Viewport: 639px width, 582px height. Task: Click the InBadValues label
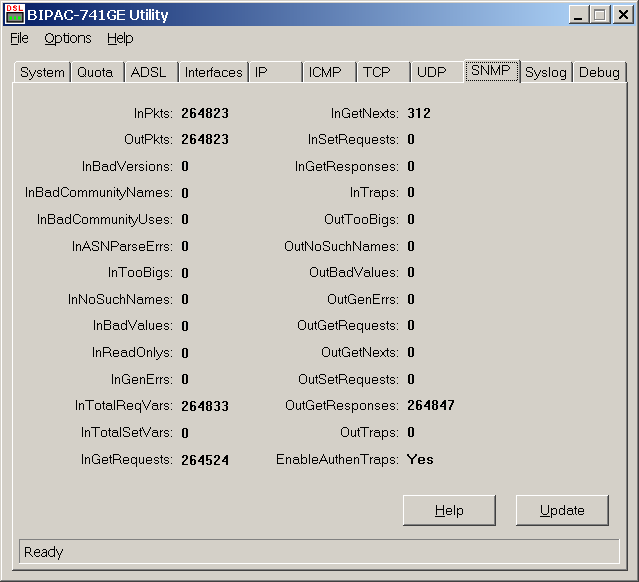coord(133,325)
